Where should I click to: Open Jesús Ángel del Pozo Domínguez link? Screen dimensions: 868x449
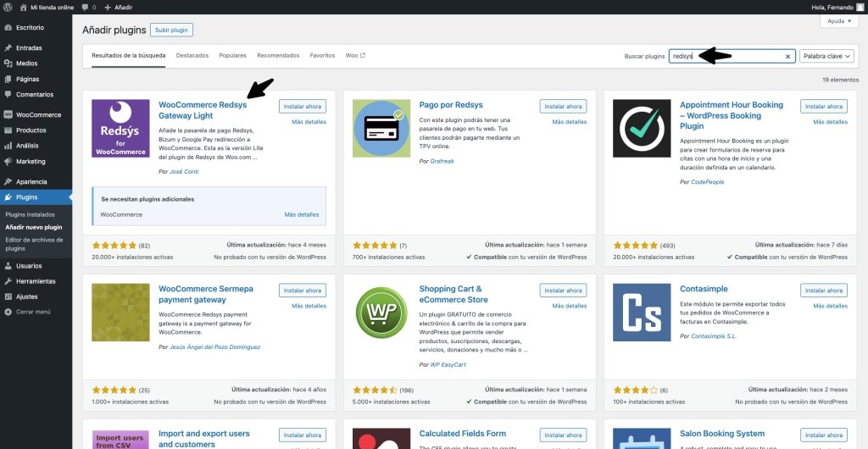[x=214, y=347]
